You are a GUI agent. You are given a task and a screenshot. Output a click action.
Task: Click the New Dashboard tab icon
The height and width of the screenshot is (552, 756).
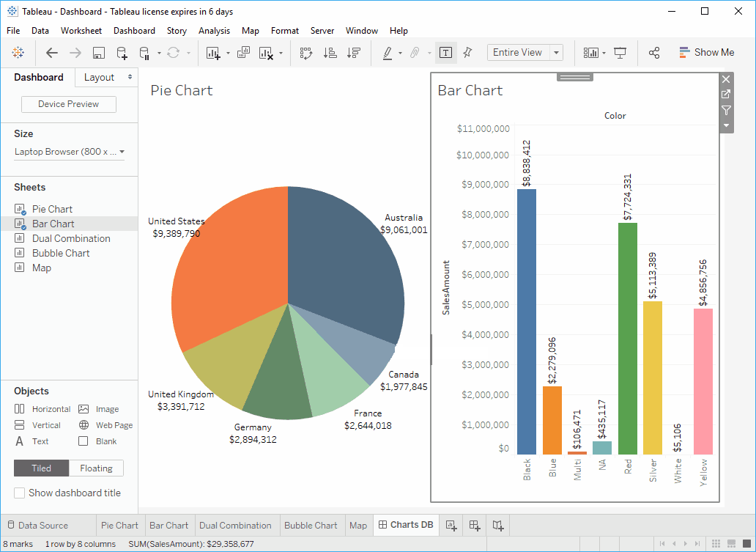point(475,525)
